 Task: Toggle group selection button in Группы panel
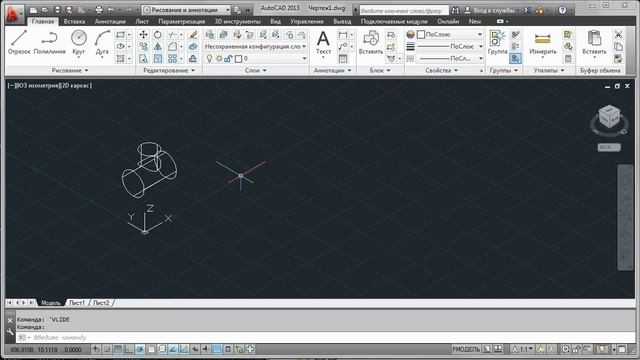(516, 59)
